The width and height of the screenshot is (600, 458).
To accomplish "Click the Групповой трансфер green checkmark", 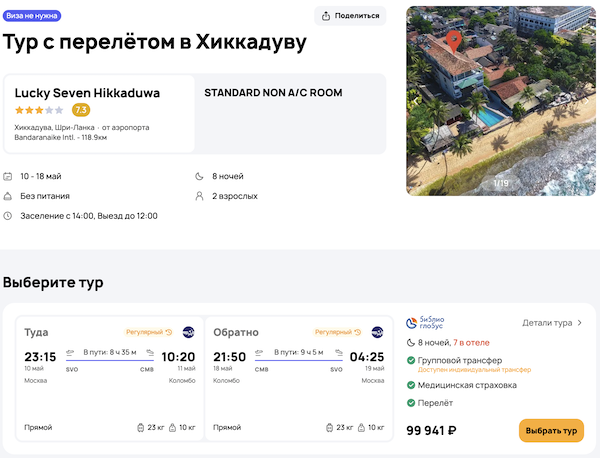I will [411, 360].
